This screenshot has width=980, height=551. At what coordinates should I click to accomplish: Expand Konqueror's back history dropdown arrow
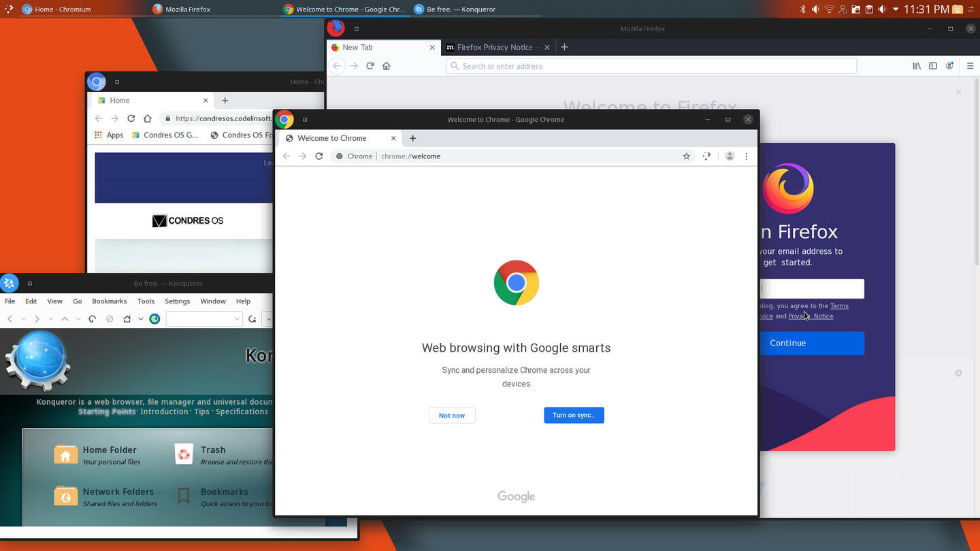[x=23, y=318]
